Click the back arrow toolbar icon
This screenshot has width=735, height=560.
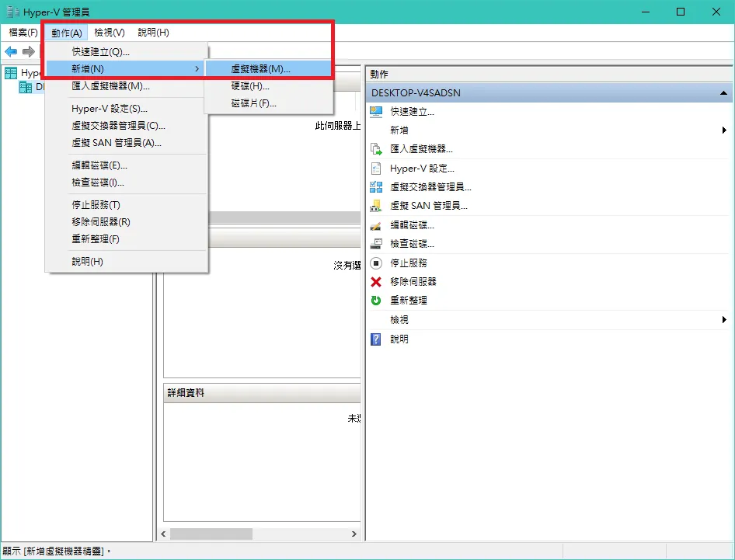[x=11, y=51]
